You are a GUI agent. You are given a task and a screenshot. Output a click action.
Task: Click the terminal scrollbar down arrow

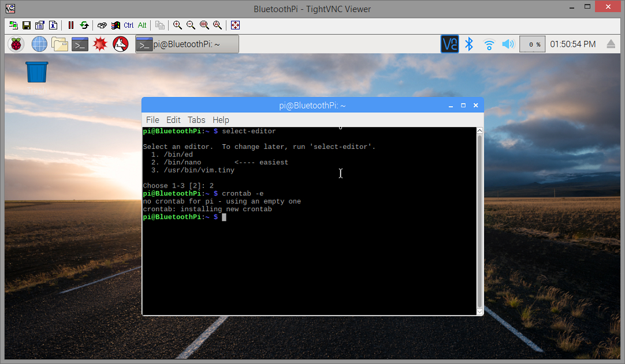pyautogui.click(x=479, y=312)
